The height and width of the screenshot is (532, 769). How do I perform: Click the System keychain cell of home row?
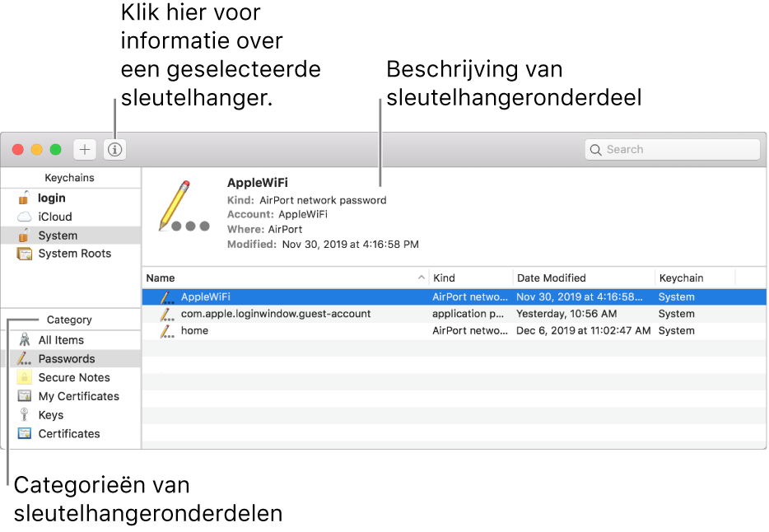(x=676, y=330)
